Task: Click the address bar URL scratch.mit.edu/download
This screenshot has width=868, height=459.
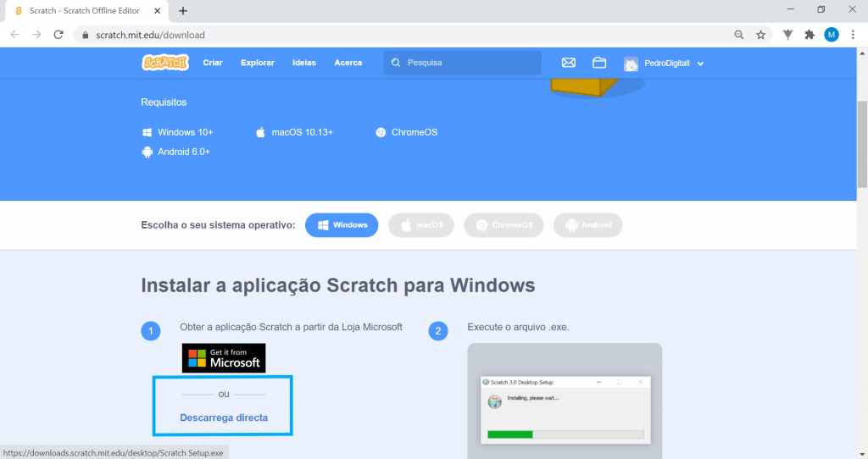Action: coord(151,35)
